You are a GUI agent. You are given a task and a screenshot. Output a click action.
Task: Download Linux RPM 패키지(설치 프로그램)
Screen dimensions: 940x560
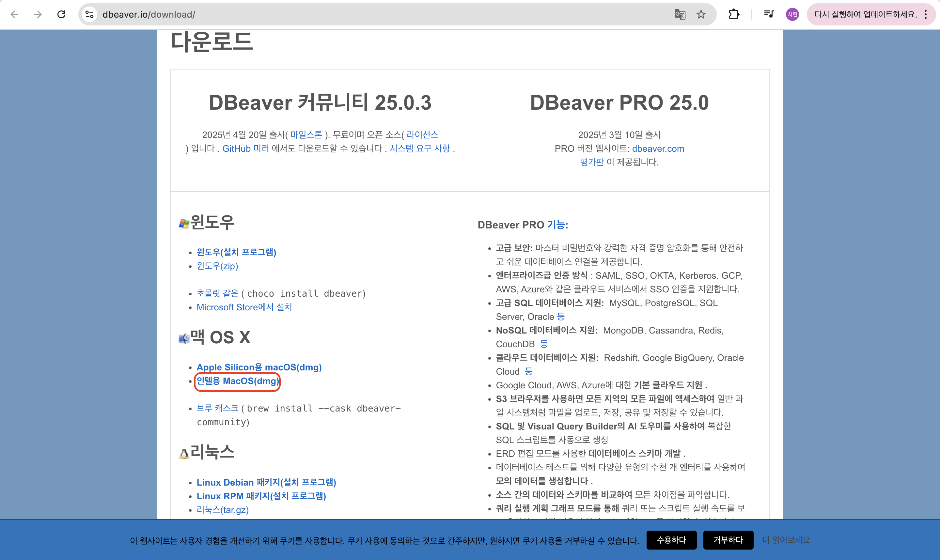261,496
